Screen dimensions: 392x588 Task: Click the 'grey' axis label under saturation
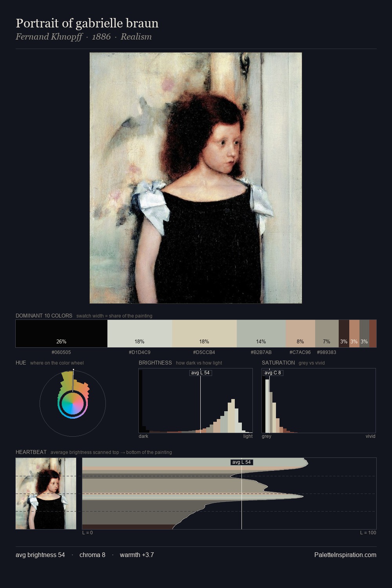tap(267, 436)
